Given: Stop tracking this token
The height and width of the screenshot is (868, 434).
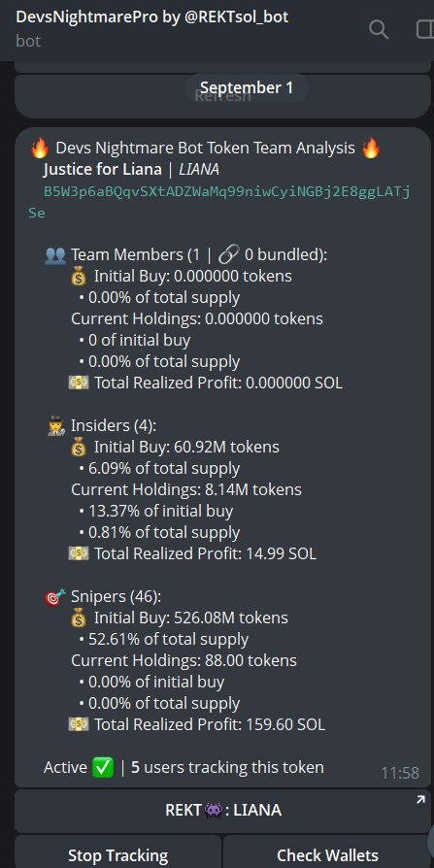Looking at the screenshot, I should point(117,852).
